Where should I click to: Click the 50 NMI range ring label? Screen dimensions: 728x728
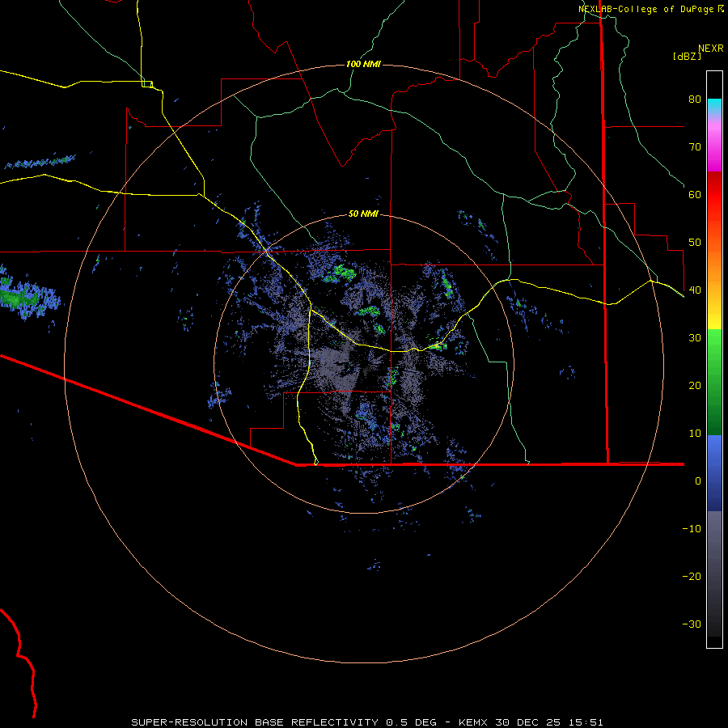point(363,214)
